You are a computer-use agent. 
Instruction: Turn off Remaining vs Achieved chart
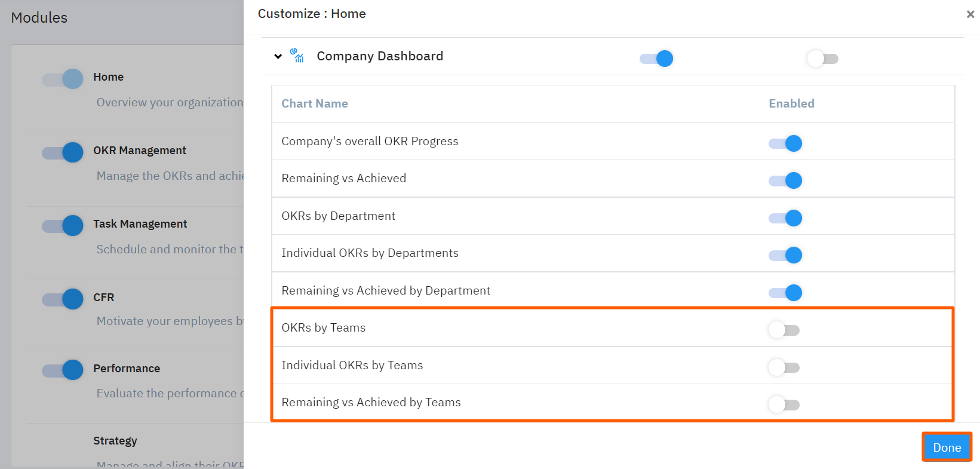(x=785, y=180)
